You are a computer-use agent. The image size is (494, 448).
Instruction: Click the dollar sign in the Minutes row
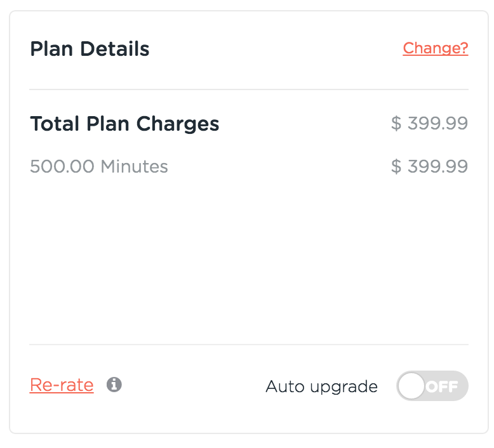pos(396,167)
